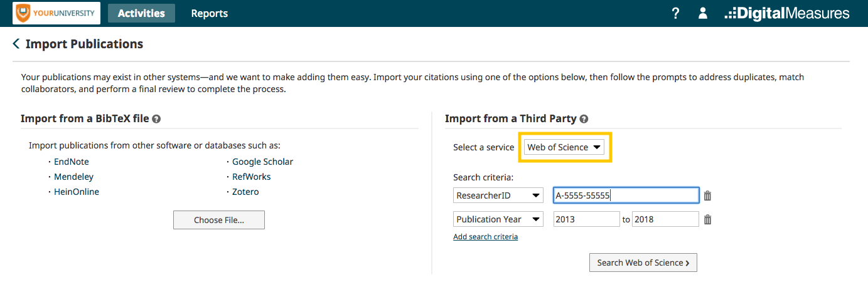
Task: Switch to the Reports tab
Action: [210, 13]
